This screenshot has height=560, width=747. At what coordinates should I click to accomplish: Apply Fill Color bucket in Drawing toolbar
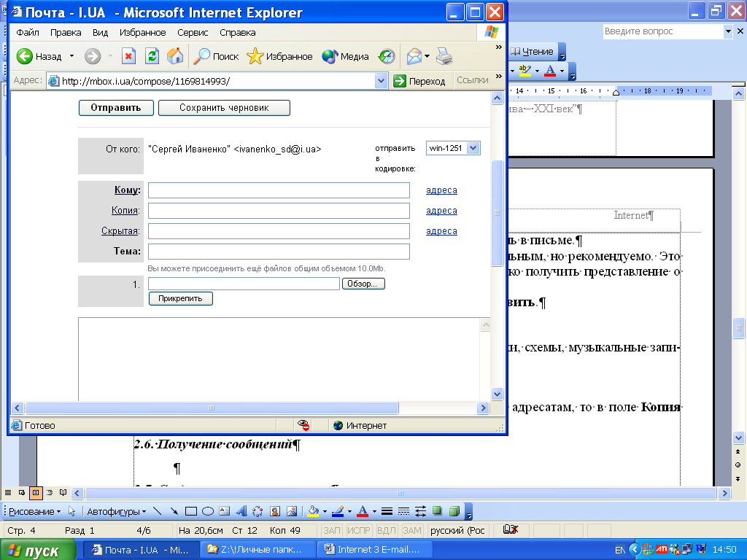tap(313, 511)
